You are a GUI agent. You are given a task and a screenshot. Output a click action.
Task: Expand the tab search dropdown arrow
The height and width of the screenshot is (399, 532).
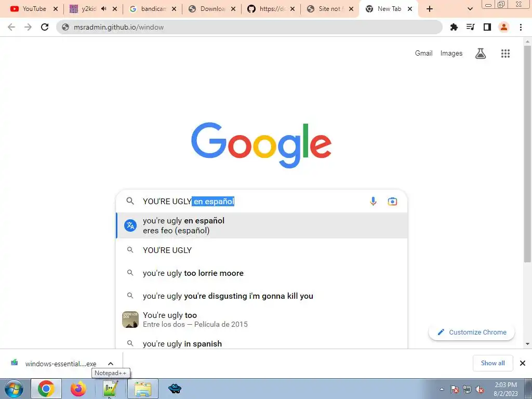click(x=470, y=9)
